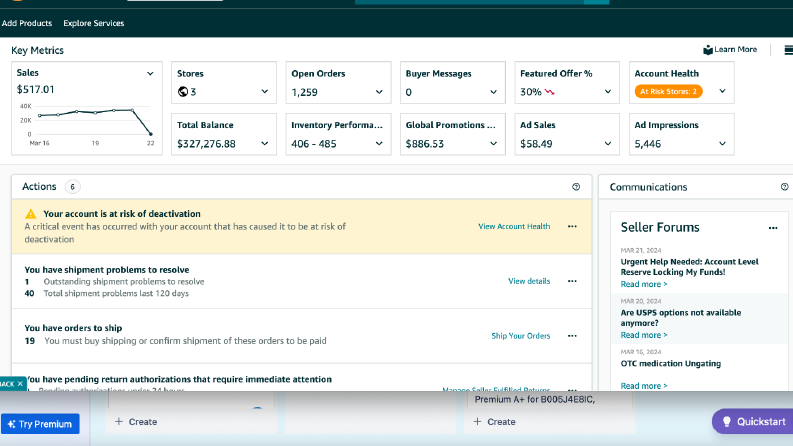Open the Add Products menu item
This screenshot has width=793, height=446.
[x=26, y=23]
